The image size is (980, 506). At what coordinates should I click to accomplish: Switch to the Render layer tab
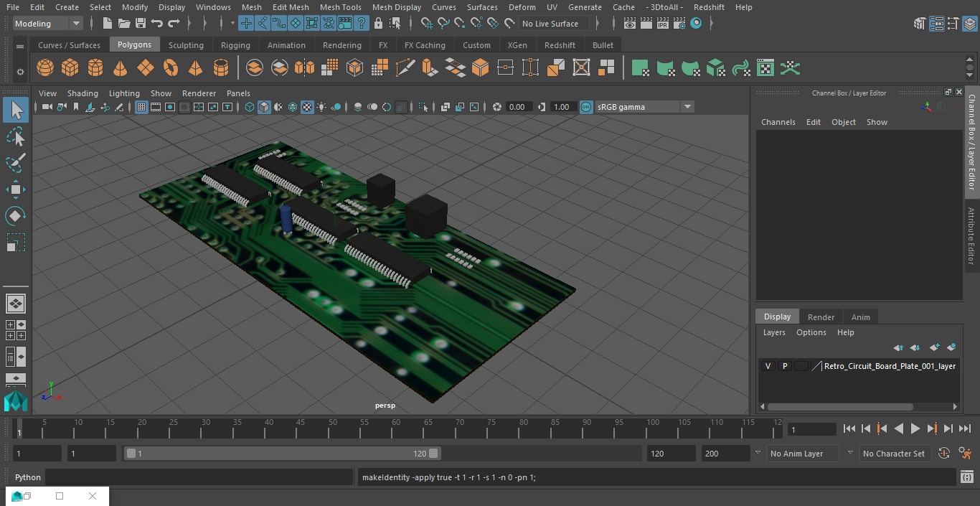pos(821,317)
